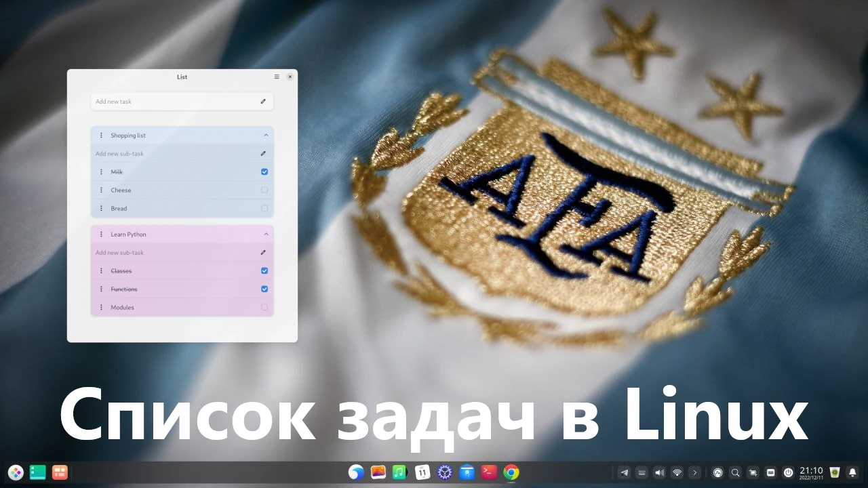This screenshot has width=868, height=488.
Task: Open the hamburger menu in the List window
Action: click(x=277, y=77)
